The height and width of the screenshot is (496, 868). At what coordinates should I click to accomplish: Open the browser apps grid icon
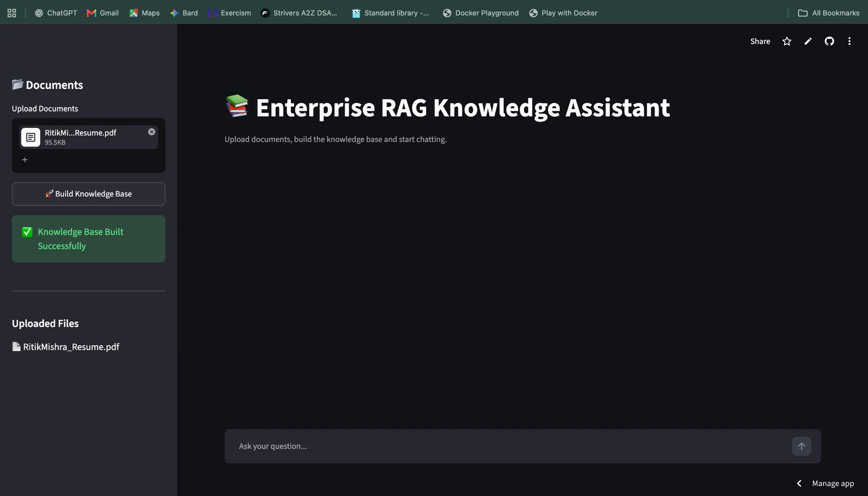[11, 13]
